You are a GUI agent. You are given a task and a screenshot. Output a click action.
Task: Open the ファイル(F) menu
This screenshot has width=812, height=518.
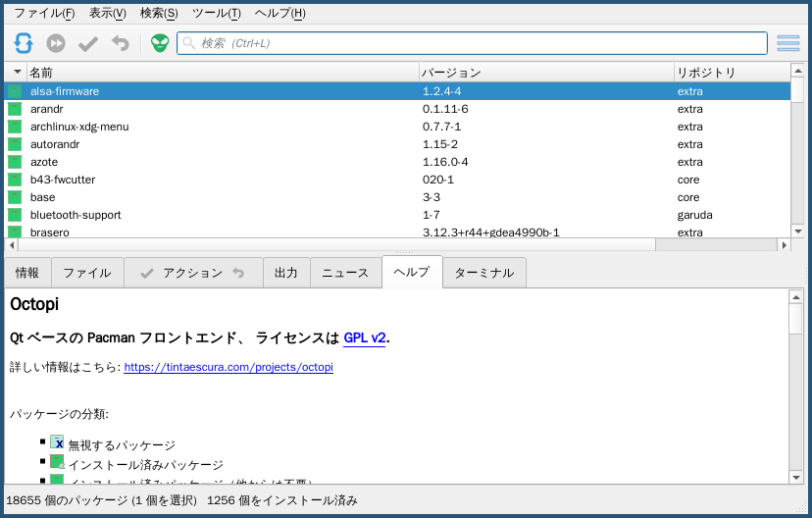[x=44, y=13]
